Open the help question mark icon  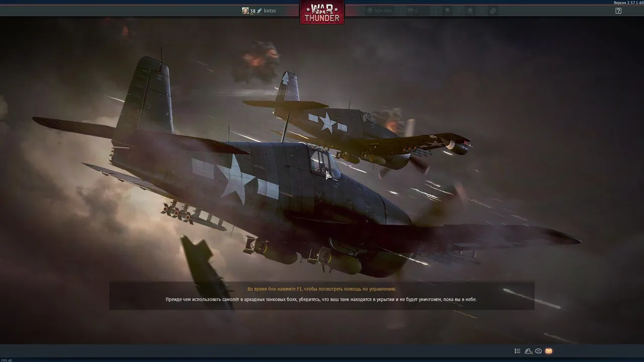pyautogui.click(x=618, y=11)
